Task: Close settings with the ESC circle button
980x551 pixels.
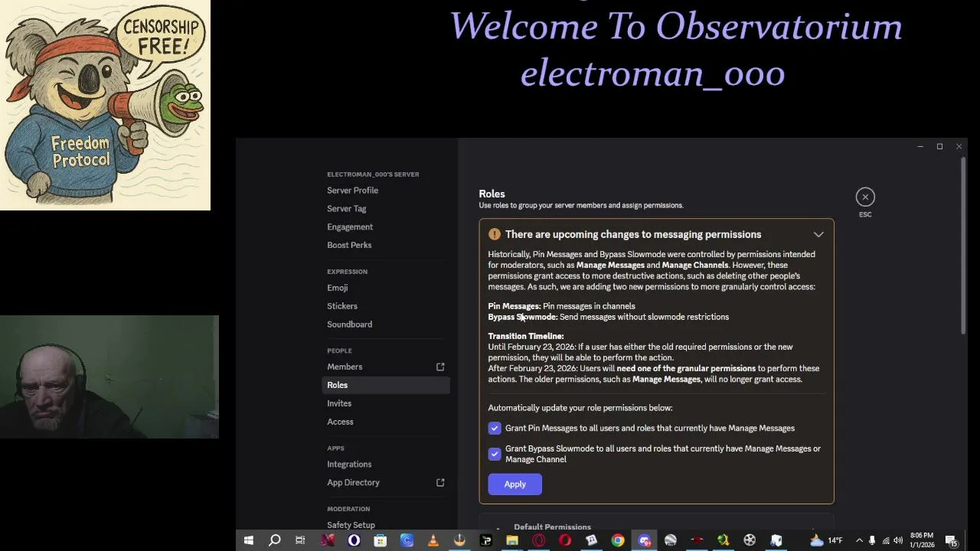Action: [x=865, y=197]
